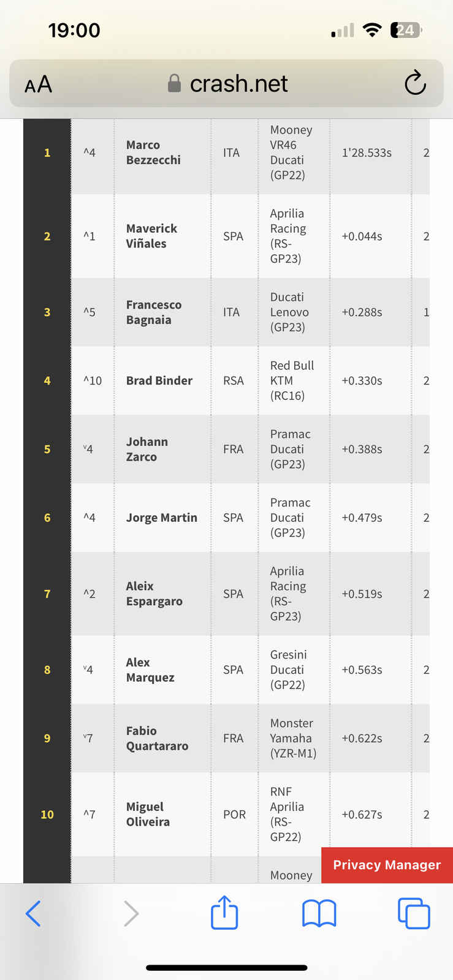
Task: Tap the crash.net address field
Action: click(x=226, y=83)
